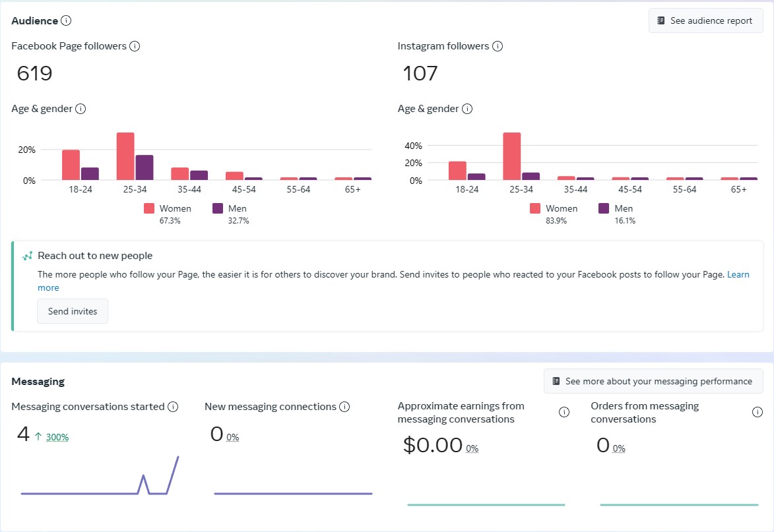Click info icon beside Instagram followers
This screenshot has width=774, height=532.
498,46
